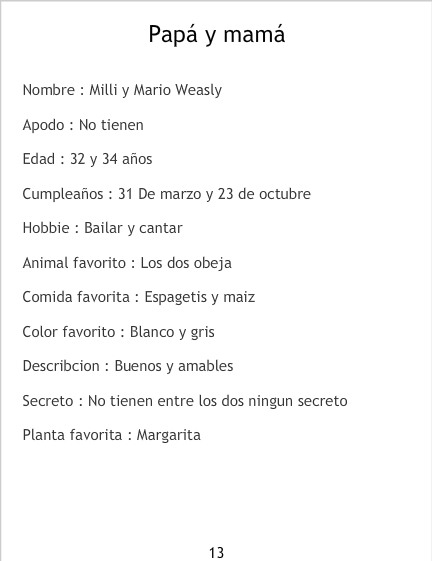Click the Nombre line with Milli y Mario Weasly

[x=122, y=90]
